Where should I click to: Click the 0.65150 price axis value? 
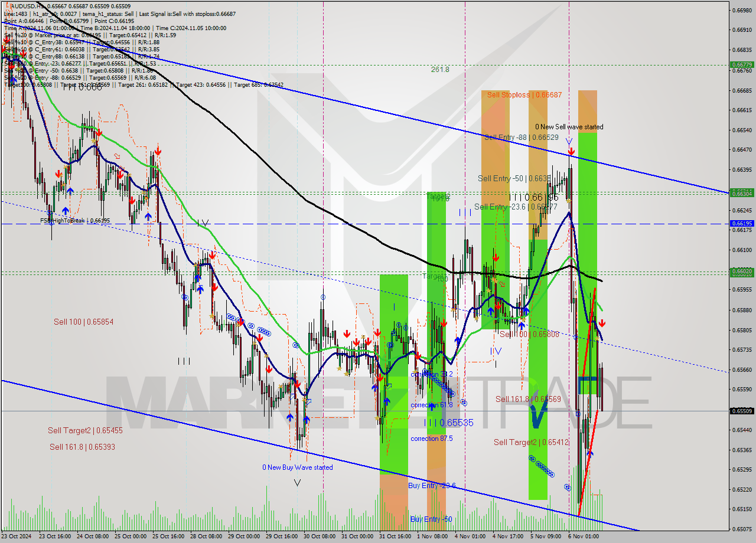[x=742, y=509]
